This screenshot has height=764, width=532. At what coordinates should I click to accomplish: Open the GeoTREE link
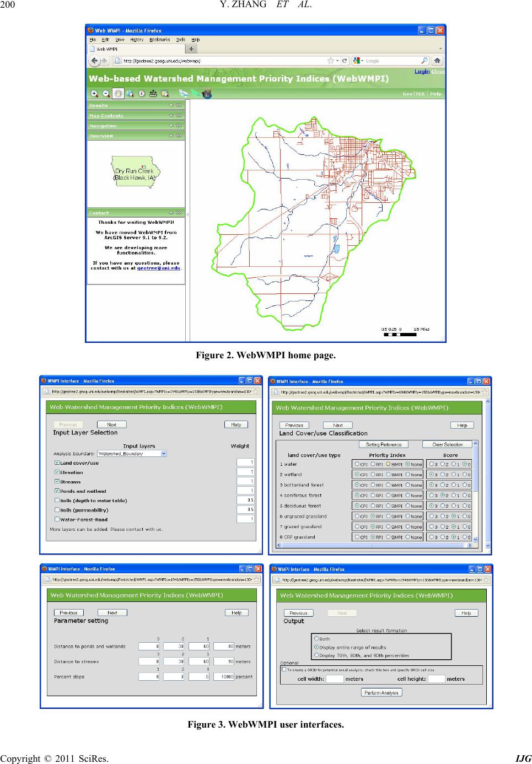click(x=413, y=94)
